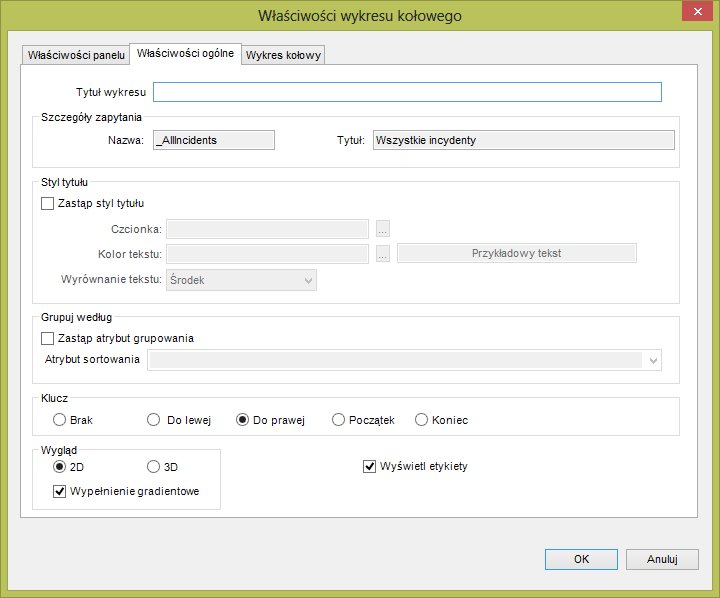This screenshot has width=720, height=598.
Task: Select the Właściwości ogólne tab
Action: (186, 53)
